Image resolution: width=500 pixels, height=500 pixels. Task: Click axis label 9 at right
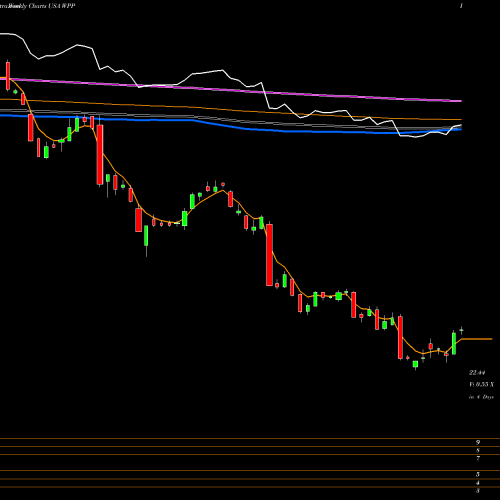[478, 443]
